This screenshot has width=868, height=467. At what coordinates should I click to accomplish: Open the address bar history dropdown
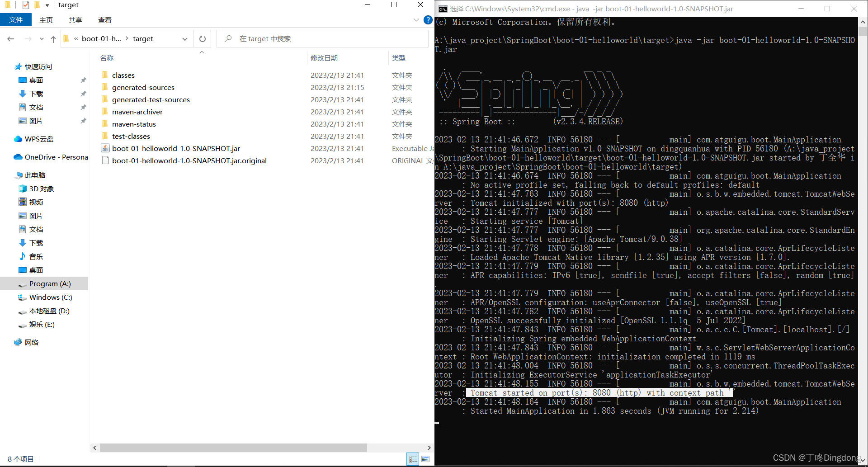[x=185, y=39]
